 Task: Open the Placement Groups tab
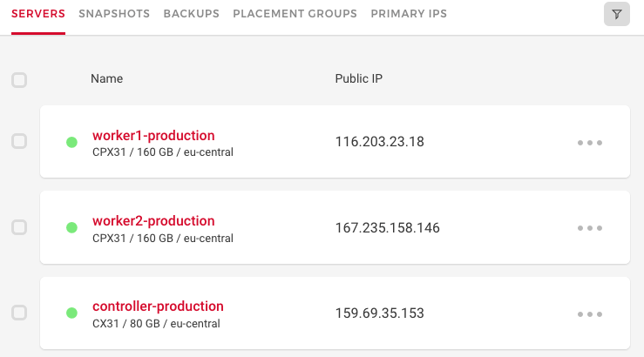(295, 14)
